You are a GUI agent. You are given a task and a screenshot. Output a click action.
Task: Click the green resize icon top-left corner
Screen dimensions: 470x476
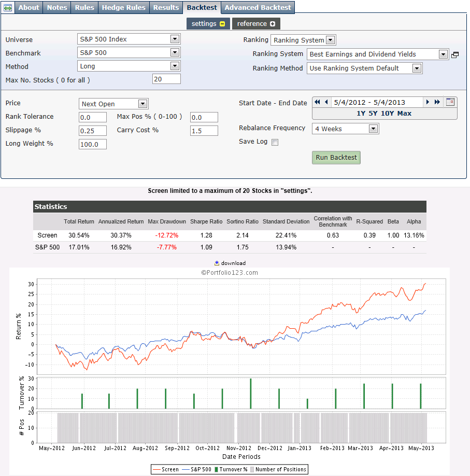click(x=7, y=7)
